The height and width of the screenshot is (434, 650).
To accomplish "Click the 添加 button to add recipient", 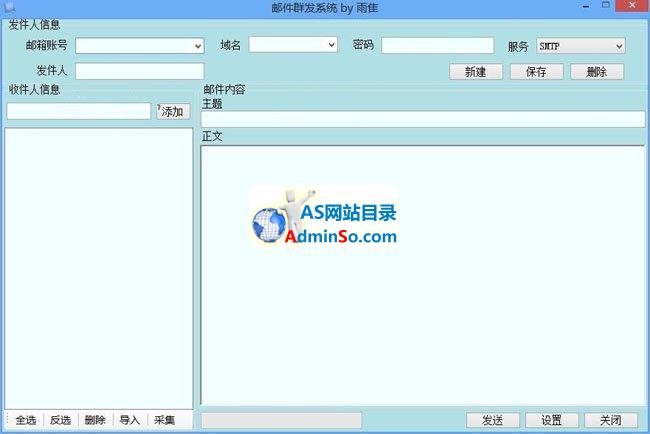I will (x=173, y=112).
